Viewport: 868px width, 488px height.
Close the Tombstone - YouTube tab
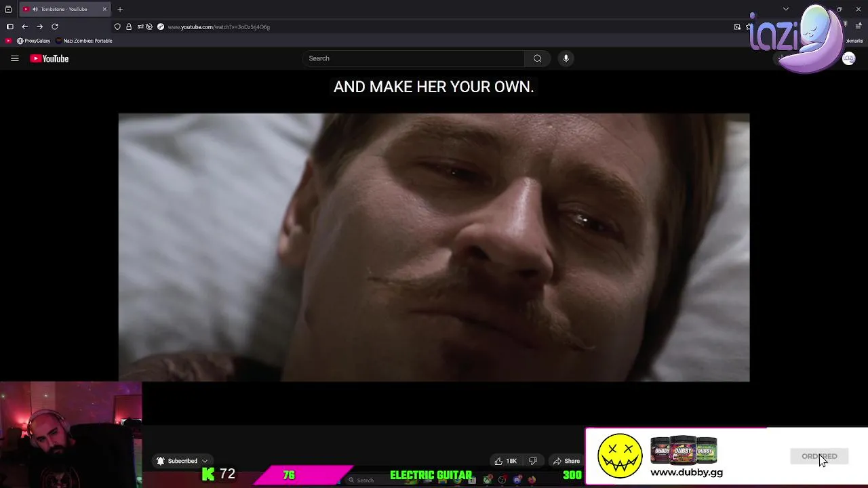(x=104, y=9)
